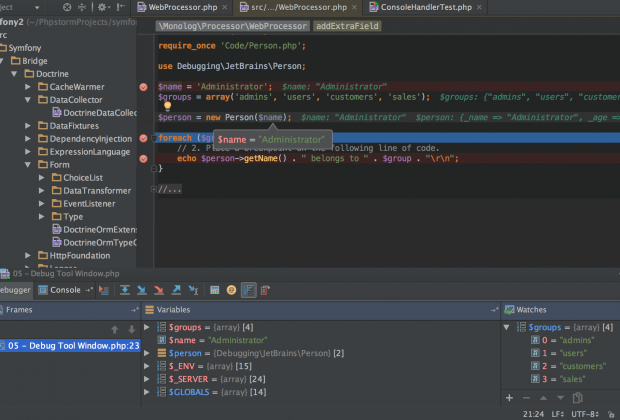Viewport: 620px width, 420px height.
Task: Toggle breakpoint on echo getName line
Action: tap(144, 159)
